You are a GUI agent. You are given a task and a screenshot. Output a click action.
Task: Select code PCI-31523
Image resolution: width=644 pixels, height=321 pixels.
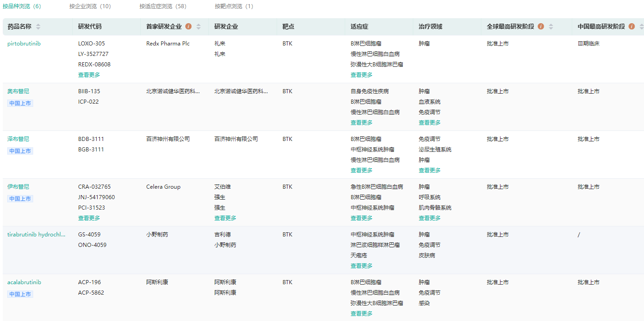[x=91, y=208]
